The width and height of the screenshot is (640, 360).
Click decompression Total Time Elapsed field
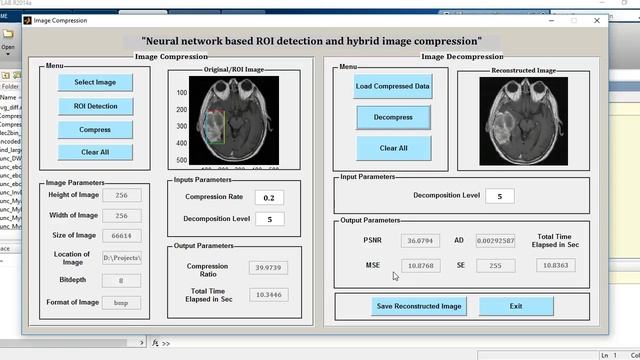556,265
